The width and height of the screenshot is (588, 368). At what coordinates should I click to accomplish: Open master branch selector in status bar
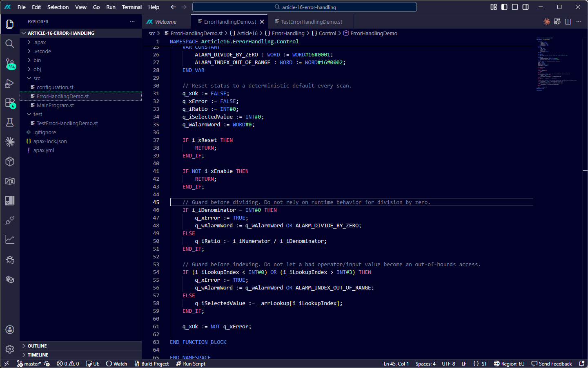click(x=29, y=364)
